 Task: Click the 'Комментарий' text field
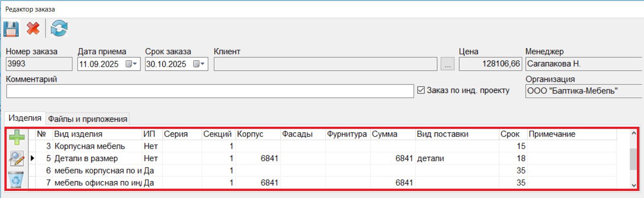[x=210, y=91]
